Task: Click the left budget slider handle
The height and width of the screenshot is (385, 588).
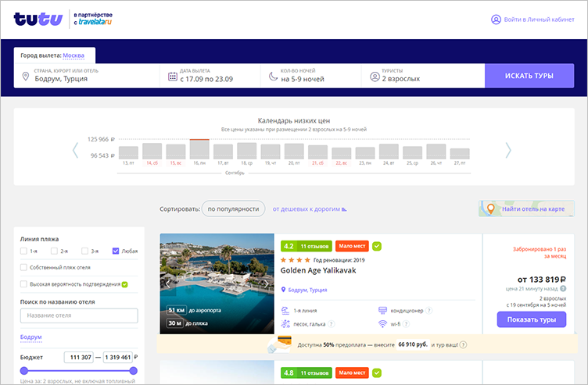Action: click(x=24, y=371)
